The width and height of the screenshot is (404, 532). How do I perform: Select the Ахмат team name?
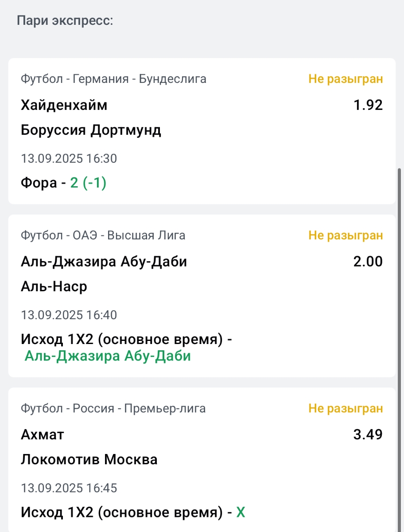pyautogui.click(x=43, y=434)
